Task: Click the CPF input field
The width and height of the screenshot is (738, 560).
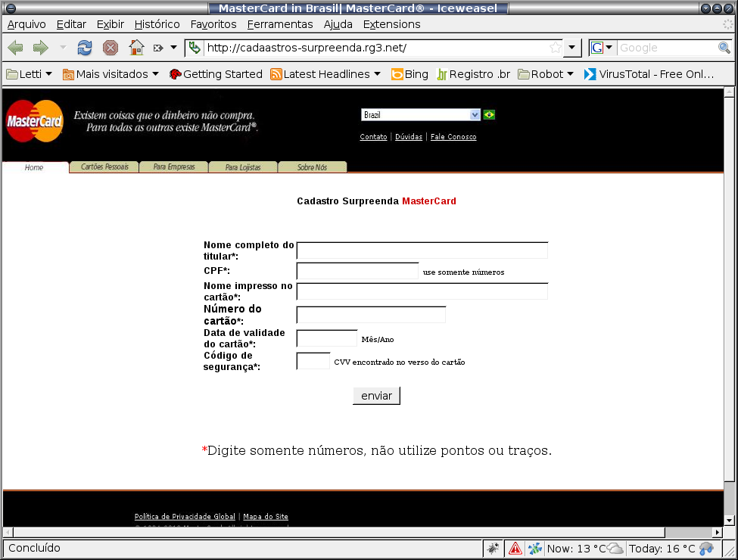Action: coord(358,271)
